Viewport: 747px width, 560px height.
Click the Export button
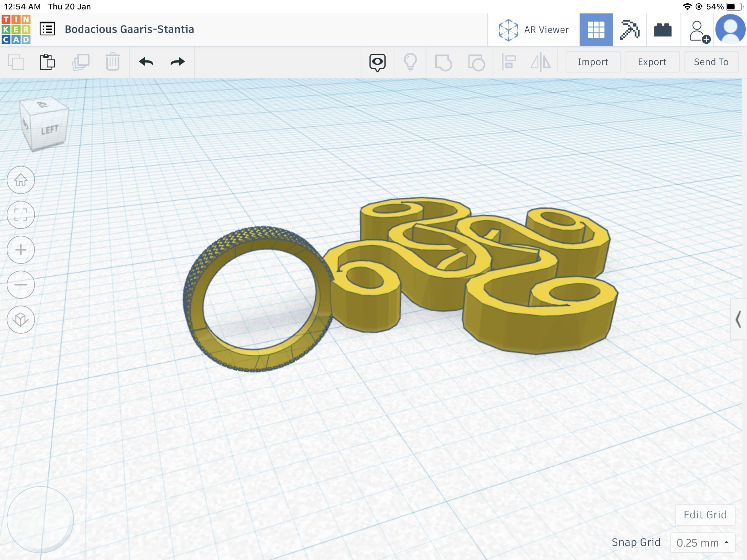click(652, 62)
